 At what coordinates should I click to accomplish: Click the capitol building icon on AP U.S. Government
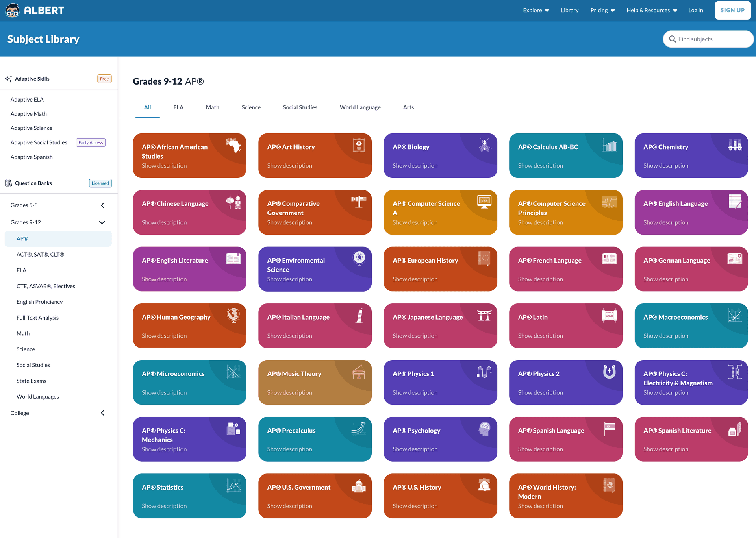[359, 486]
